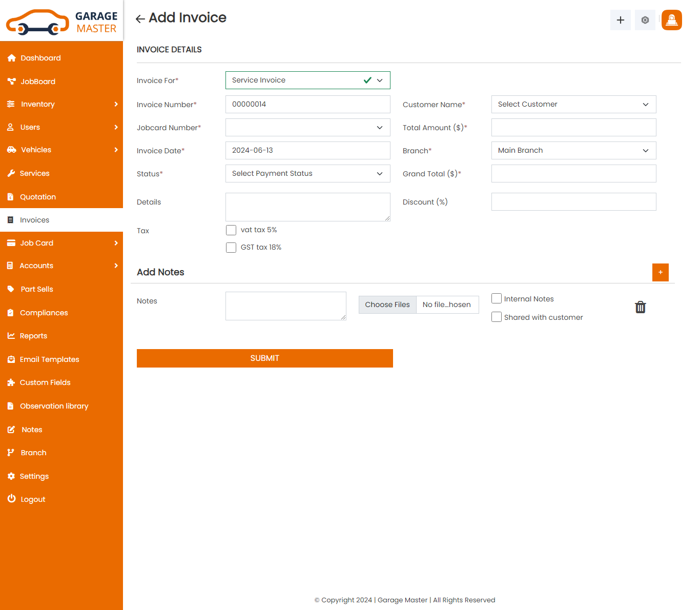This screenshot has width=700, height=610.
Task: Click the plus icon in the top toolbar
Action: [620, 20]
